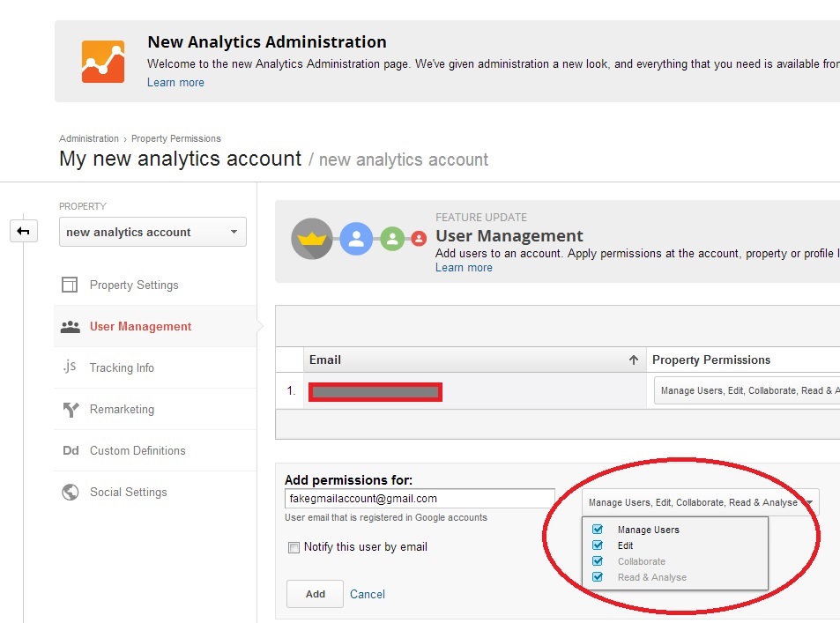Screen dimensions: 840x623
Task: Click the user email input field
Action: 419,499
